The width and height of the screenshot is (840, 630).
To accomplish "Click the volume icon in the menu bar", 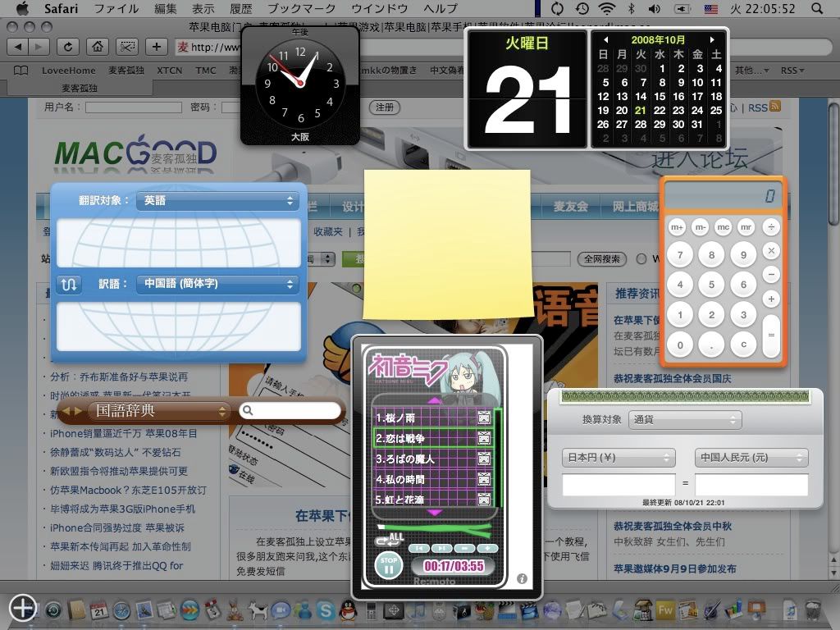I will click(x=654, y=8).
